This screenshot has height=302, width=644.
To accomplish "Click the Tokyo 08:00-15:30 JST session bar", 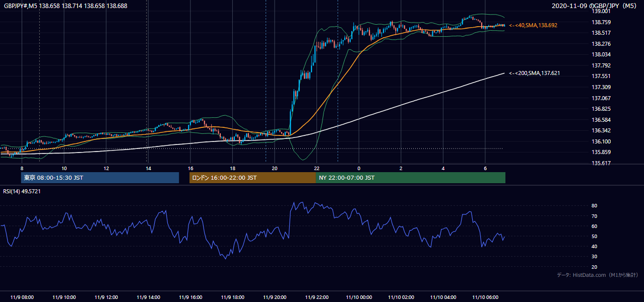I will point(100,178).
